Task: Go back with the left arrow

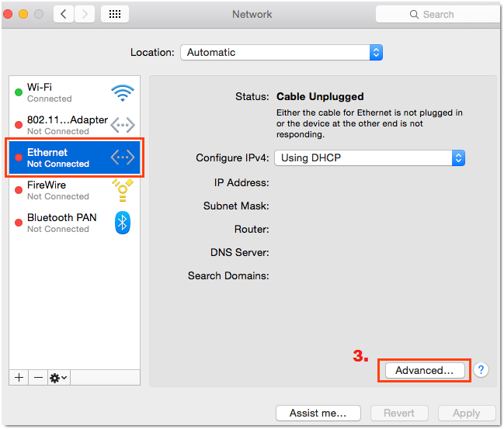Action: click(63, 14)
